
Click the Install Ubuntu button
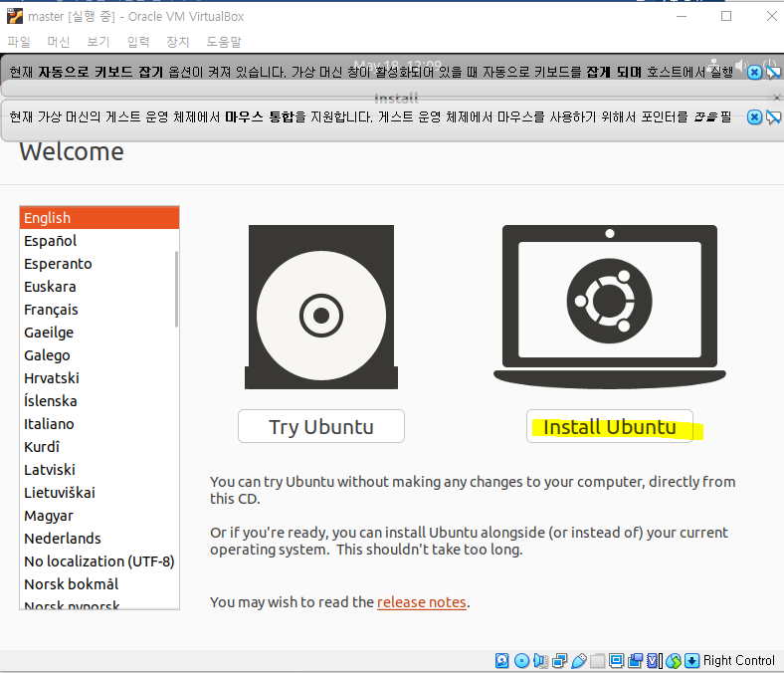click(x=610, y=426)
